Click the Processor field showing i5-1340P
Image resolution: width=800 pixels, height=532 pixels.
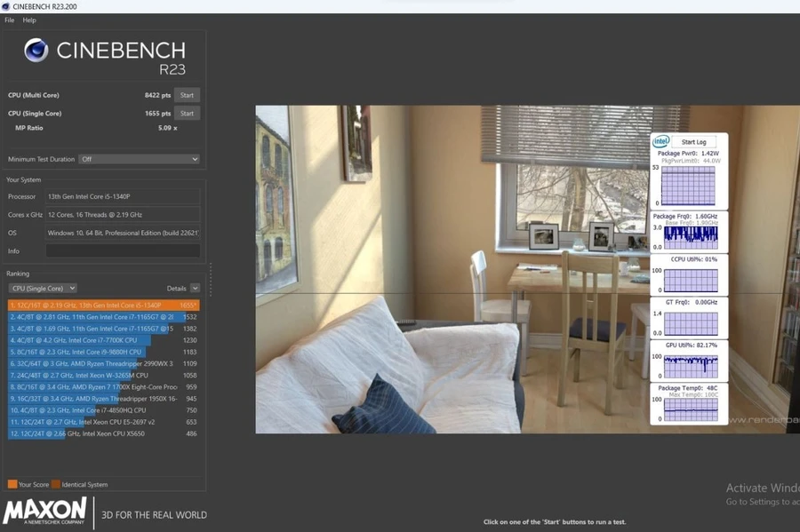[x=123, y=196]
